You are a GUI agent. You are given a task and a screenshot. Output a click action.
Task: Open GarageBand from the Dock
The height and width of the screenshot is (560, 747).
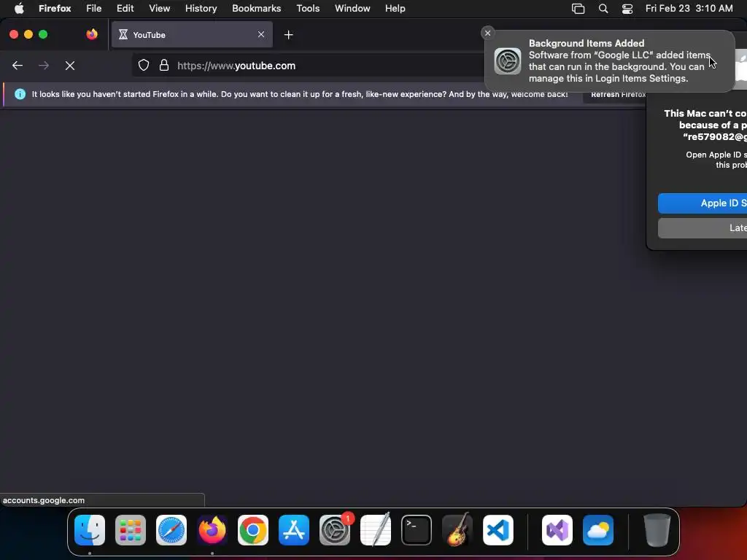click(457, 530)
